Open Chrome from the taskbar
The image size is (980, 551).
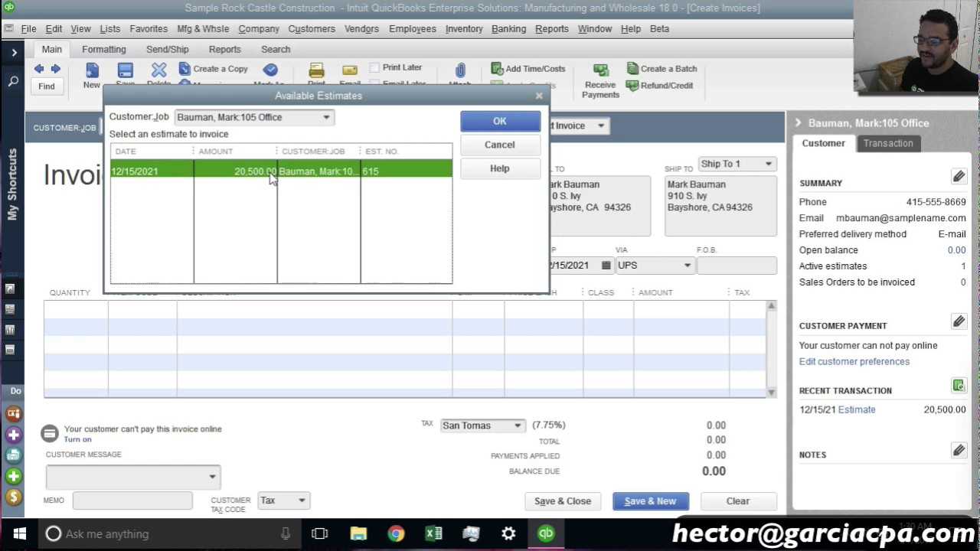pyautogui.click(x=396, y=533)
